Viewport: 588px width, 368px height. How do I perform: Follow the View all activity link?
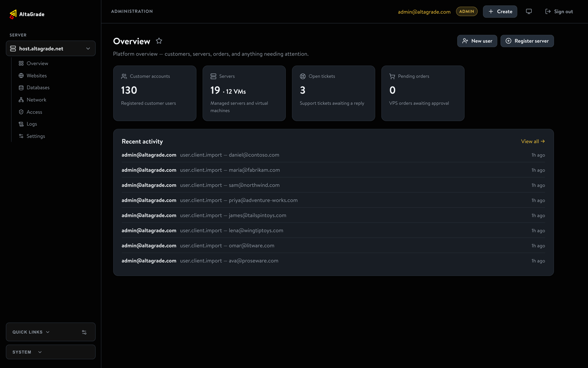533,141
